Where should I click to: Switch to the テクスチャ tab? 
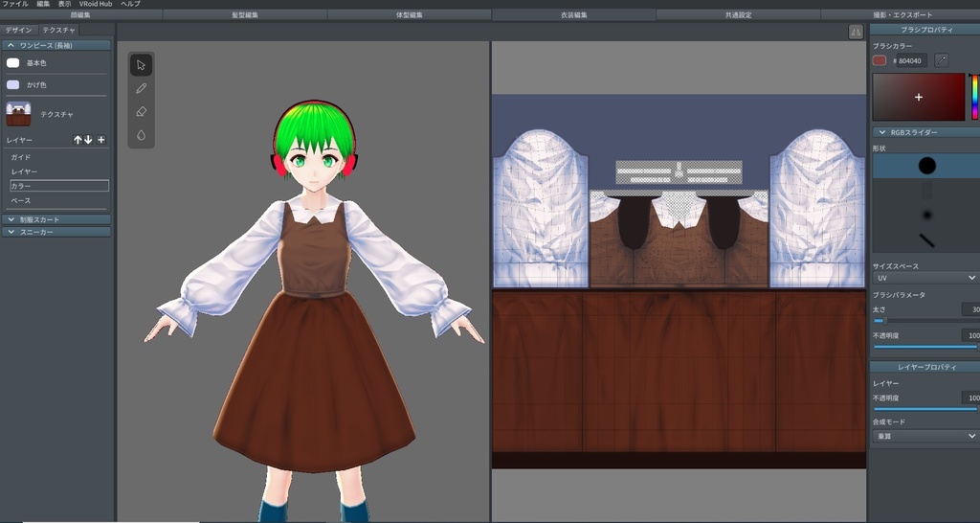[x=58, y=30]
